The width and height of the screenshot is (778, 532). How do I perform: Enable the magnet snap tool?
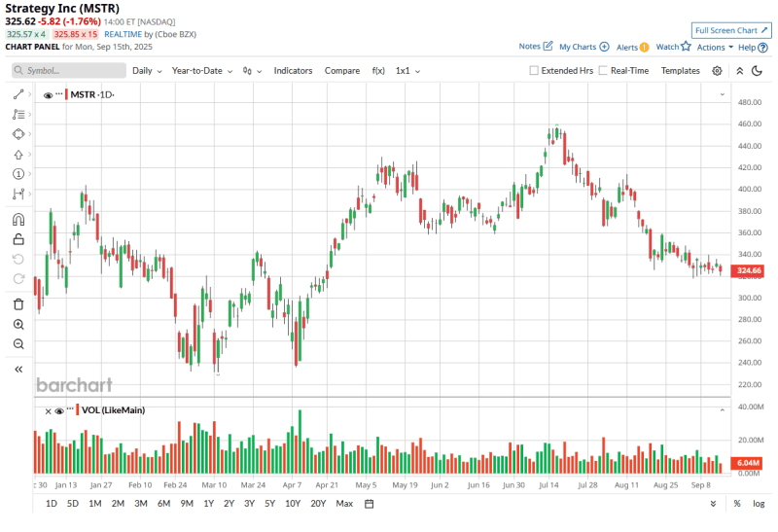(x=18, y=219)
